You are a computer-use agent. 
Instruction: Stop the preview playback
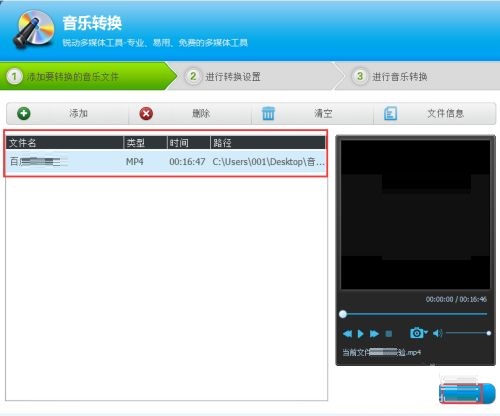pyautogui.click(x=389, y=334)
